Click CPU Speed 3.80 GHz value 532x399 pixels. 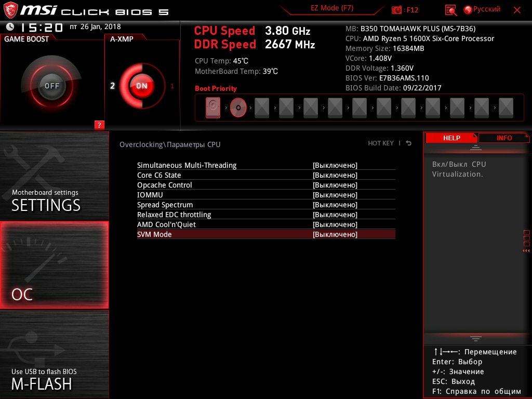(x=287, y=31)
